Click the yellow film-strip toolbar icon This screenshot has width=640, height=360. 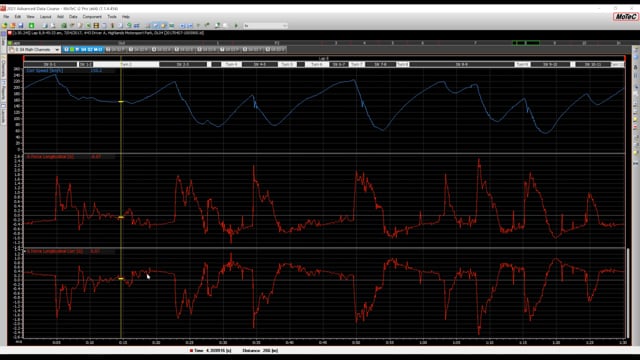96,26
